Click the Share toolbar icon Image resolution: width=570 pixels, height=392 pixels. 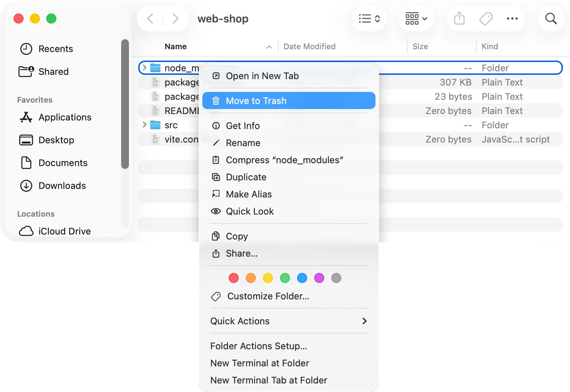[x=460, y=19]
